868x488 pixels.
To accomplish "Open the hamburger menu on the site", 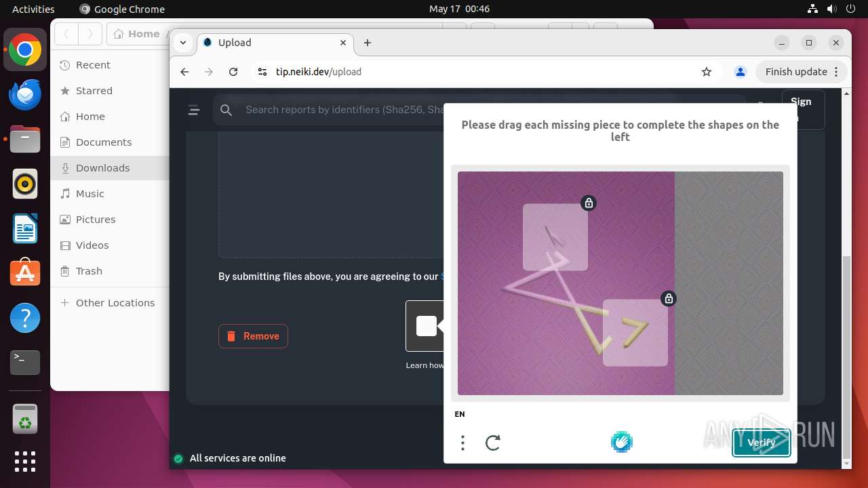I will (194, 110).
